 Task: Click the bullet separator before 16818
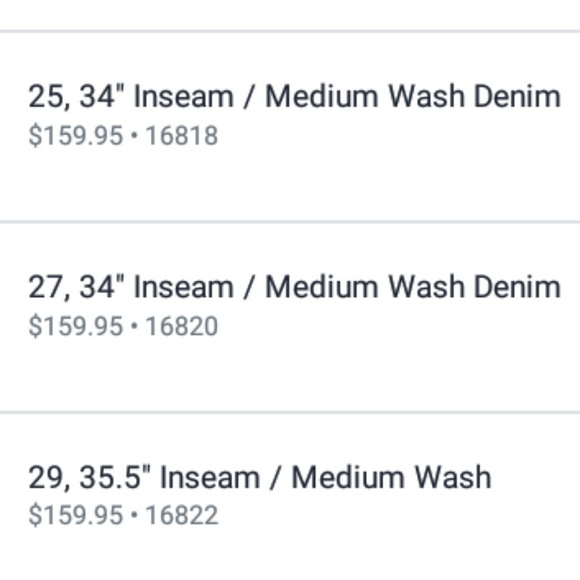[134, 135]
